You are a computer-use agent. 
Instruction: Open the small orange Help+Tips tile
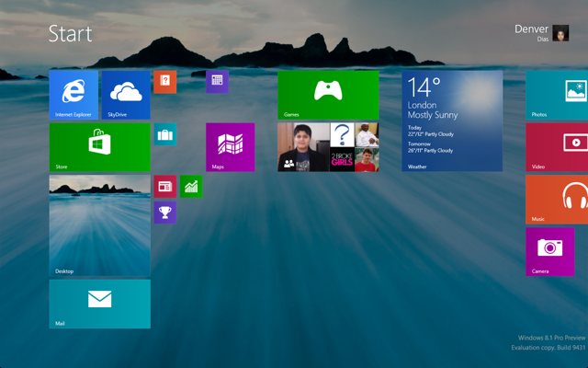[x=165, y=82]
